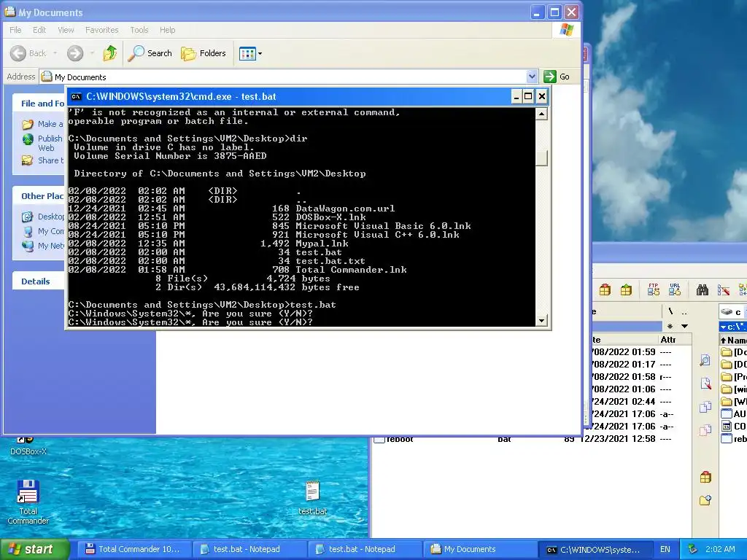Click the Go button next to Address

pyautogui.click(x=557, y=76)
